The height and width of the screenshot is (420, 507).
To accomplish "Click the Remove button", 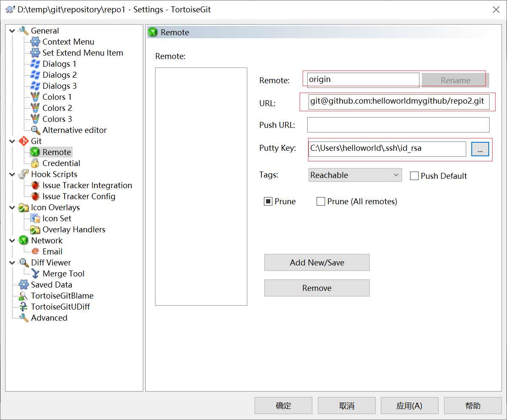I will [x=317, y=288].
